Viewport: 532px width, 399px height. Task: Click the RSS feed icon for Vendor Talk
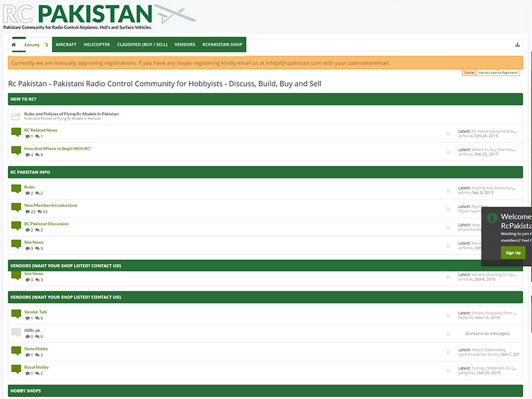coord(448,315)
